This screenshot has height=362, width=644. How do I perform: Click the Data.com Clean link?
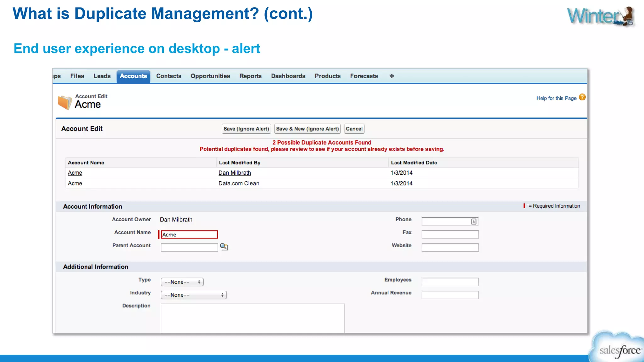point(239,184)
